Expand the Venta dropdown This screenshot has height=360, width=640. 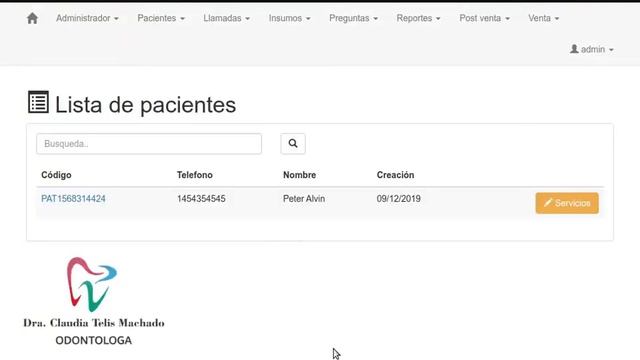point(544,18)
